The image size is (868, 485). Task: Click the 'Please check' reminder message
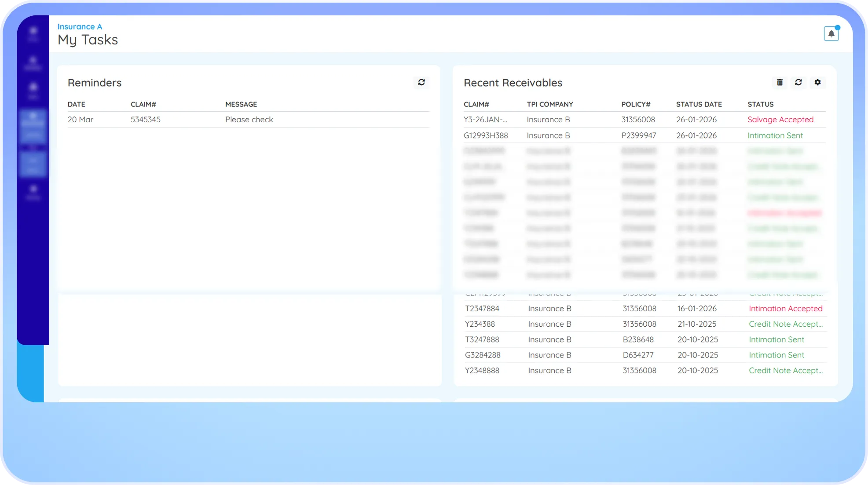tap(249, 120)
